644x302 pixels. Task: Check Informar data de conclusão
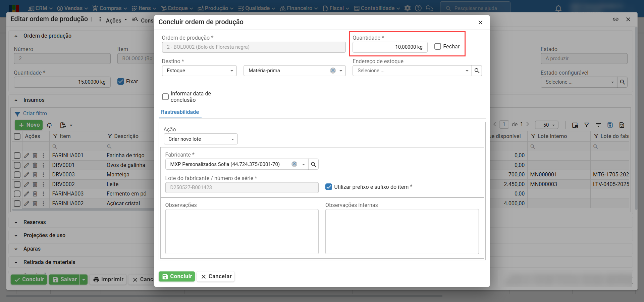click(x=165, y=97)
